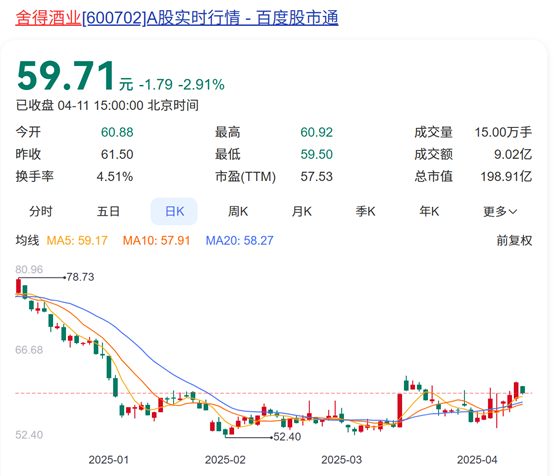Click the 成交量 value 15.00万手
Viewport: 554px width, 476px height.
tap(503, 133)
